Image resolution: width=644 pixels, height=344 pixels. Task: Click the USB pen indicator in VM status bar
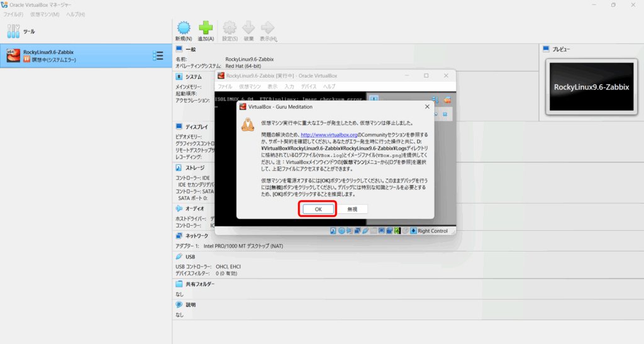click(365, 231)
